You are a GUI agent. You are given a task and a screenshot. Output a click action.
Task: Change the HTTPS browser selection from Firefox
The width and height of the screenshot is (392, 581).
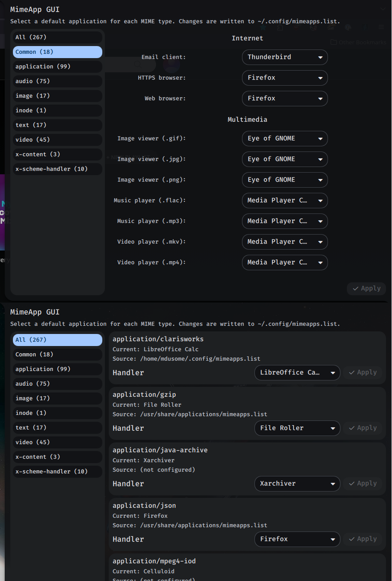pos(285,78)
